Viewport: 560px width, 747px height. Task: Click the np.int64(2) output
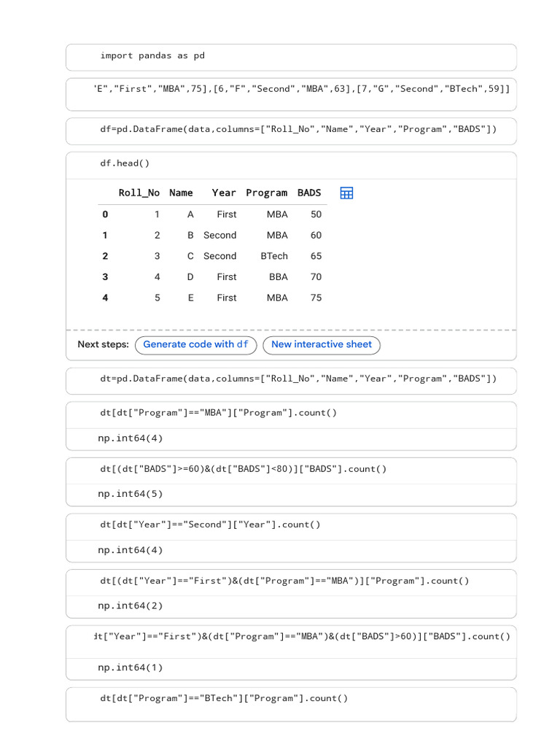[131, 606]
